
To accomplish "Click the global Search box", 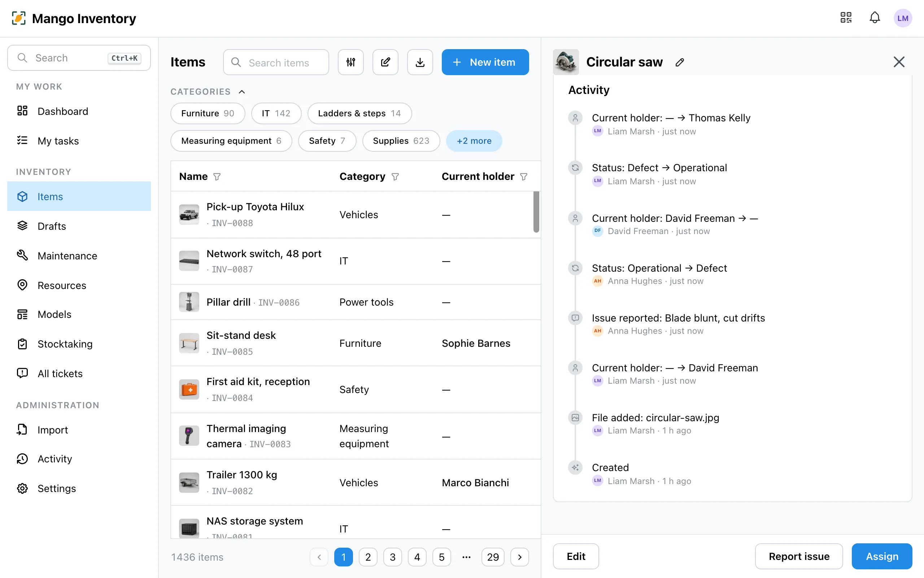I will [x=79, y=58].
